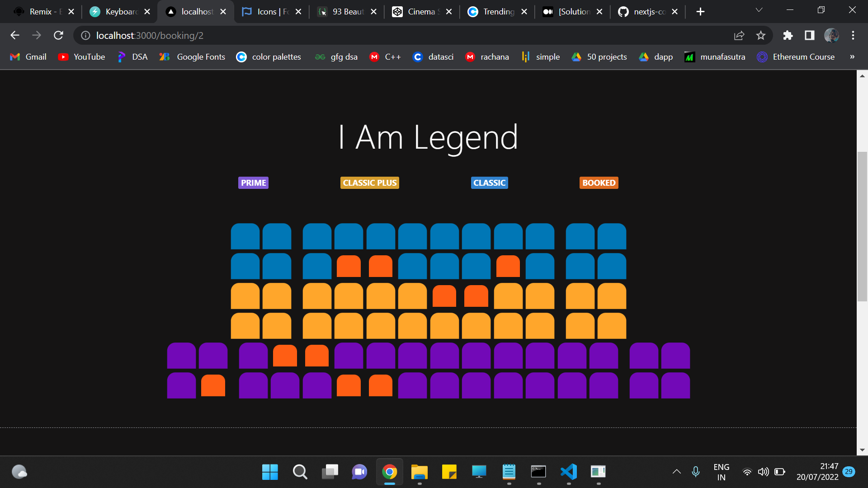Image resolution: width=868 pixels, height=488 pixels.
Task: Expand the tab search dropdown arrow
Action: 759,10
